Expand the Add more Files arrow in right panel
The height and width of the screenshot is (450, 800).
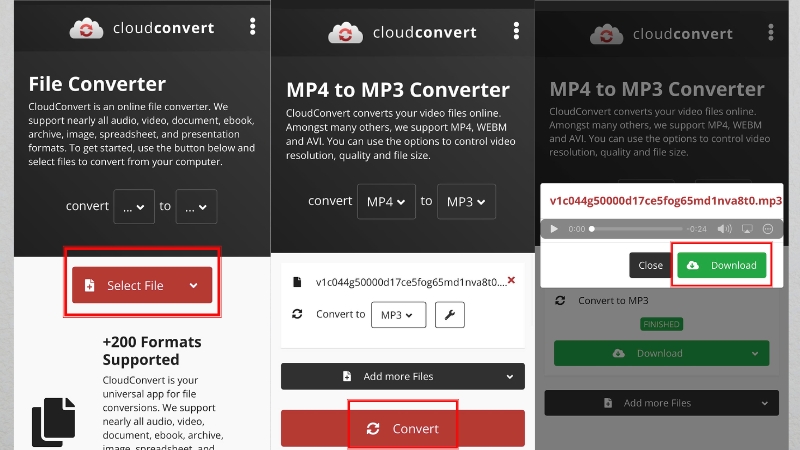pos(764,404)
